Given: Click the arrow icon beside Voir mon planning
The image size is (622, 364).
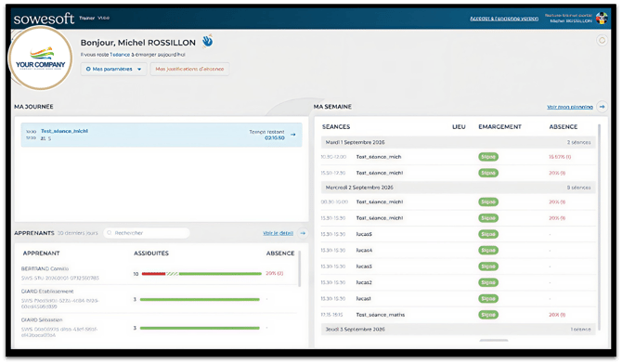Looking at the screenshot, I should click(602, 107).
